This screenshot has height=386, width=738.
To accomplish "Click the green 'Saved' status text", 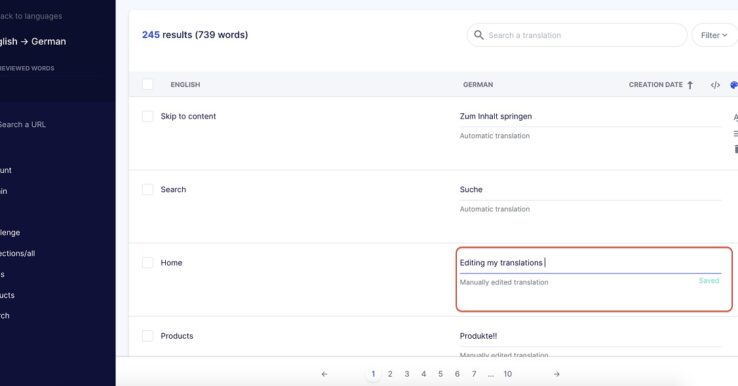I will 709,281.
